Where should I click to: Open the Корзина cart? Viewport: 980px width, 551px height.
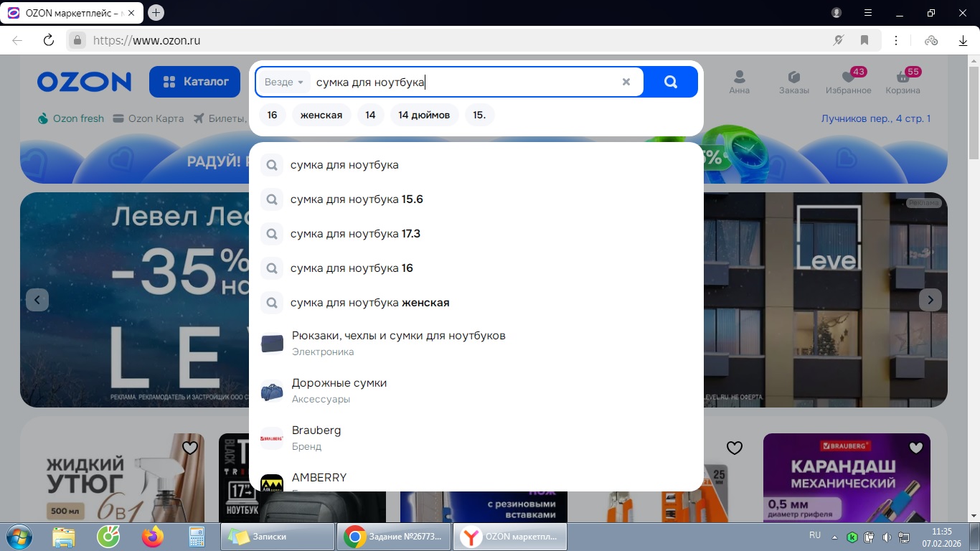pos(903,82)
